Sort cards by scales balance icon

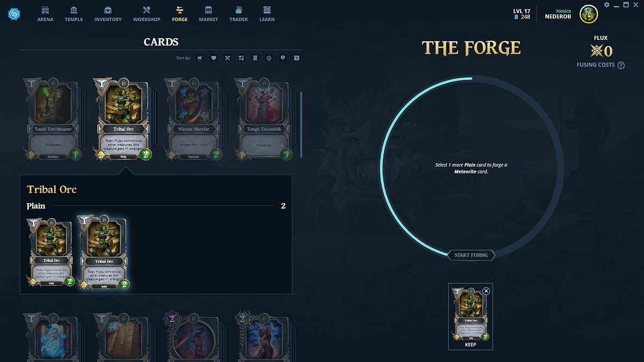pos(269,58)
